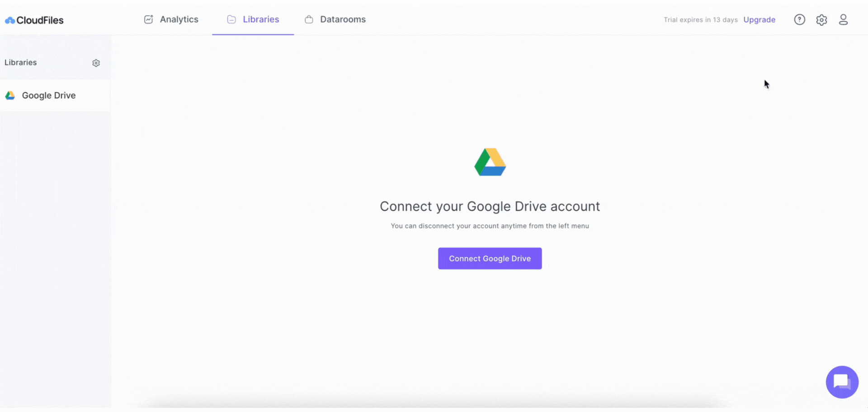
Task: Open the help question mark icon
Action: pyautogui.click(x=799, y=19)
